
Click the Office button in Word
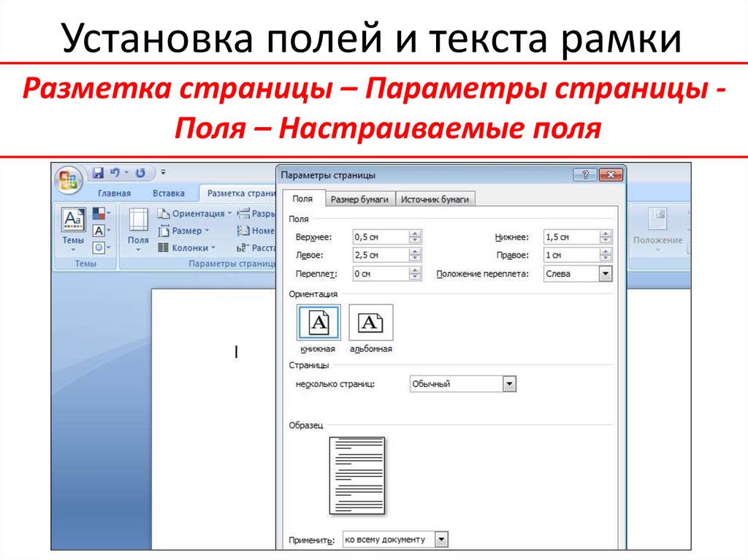coord(69,180)
